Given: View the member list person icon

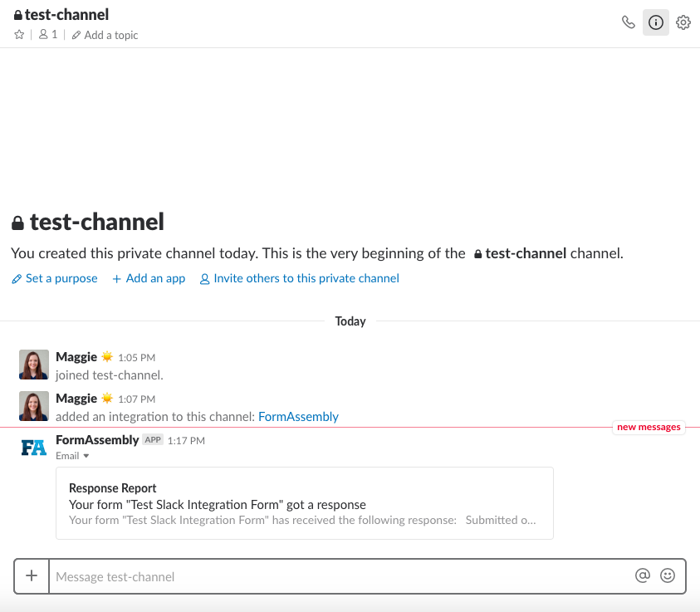Looking at the screenshot, I should 42,35.
